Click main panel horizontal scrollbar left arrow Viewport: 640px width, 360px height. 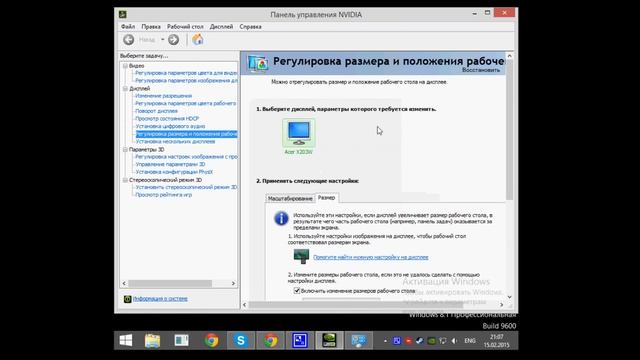244,304
